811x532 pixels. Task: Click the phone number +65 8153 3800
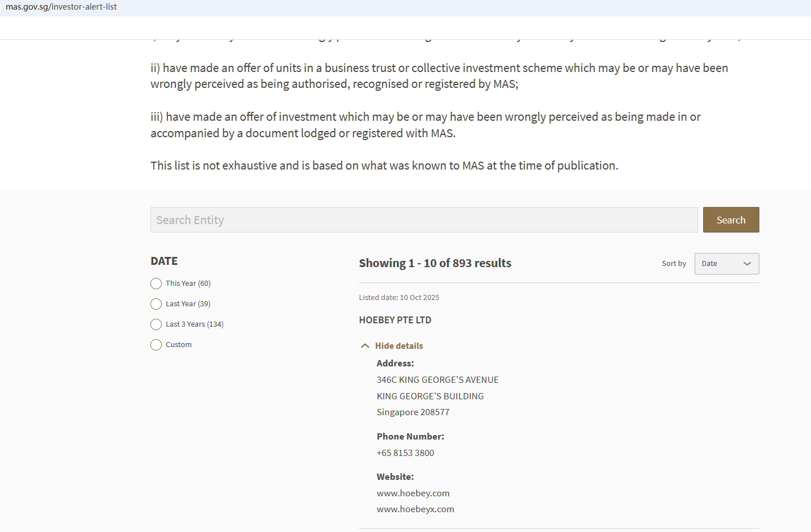point(405,453)
